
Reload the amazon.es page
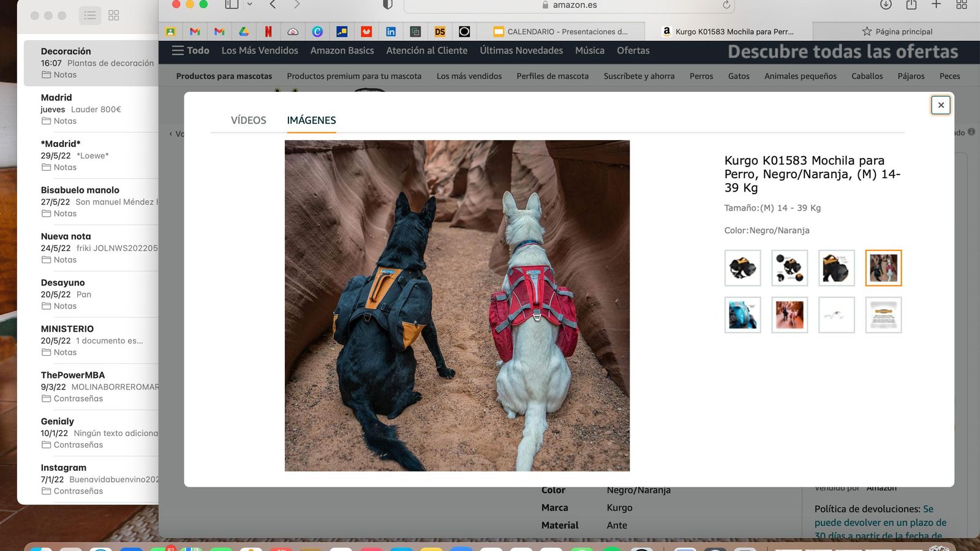click(726, 5)
